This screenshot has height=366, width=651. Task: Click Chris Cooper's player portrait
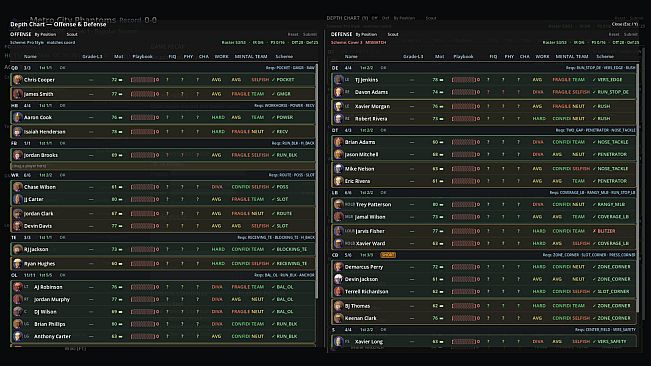[17, 80]
